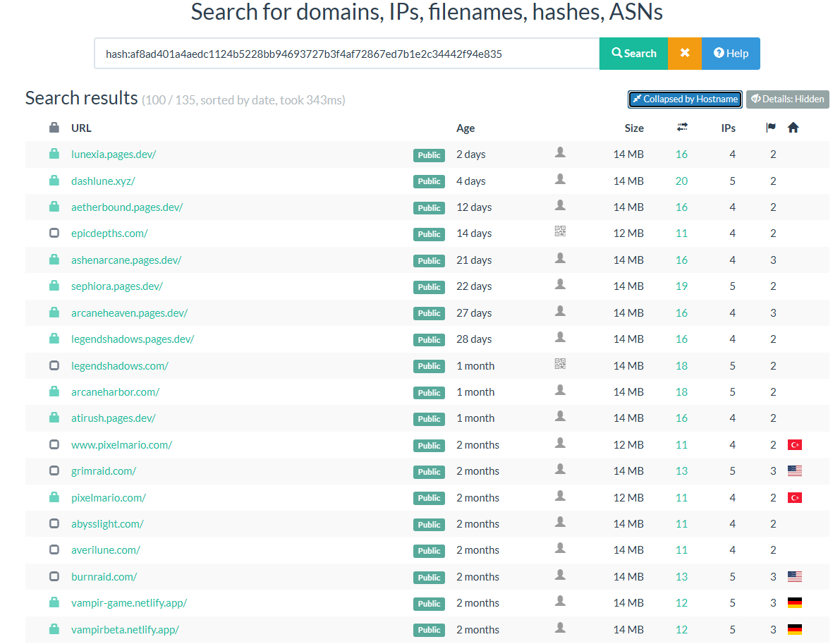Toggle the Details: Hidden button
The image size is (840, 644).
click(x=787, y=99)
